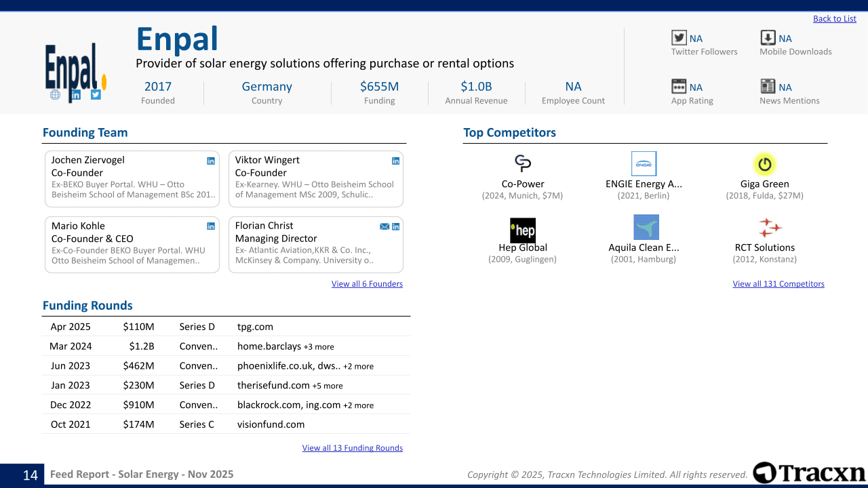The width and height of the screenshot is (868, 488).
Task: Select the Apr 2025 Series D funding row
Action: (x=226, y=327)
